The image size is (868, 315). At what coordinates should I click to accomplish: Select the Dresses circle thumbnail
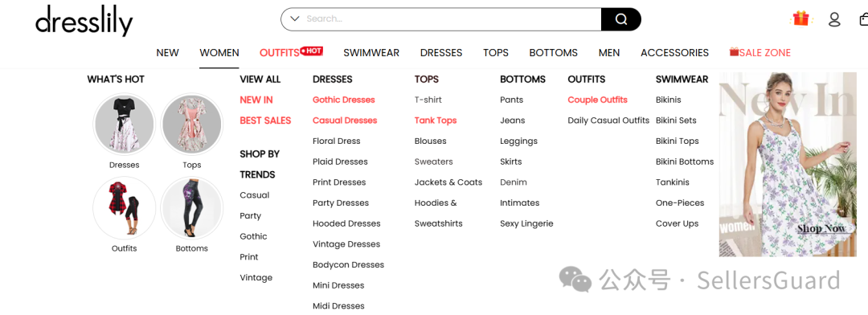[x=124, y=124]
